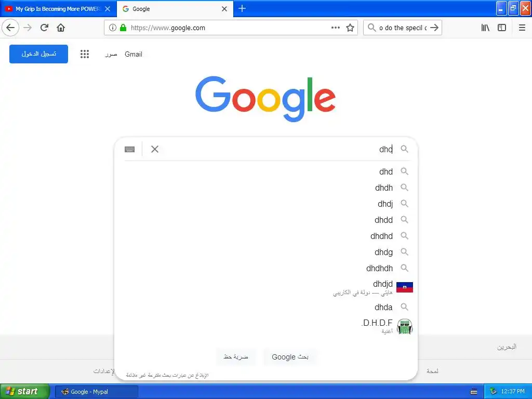Click the search bar magnifier icon
Image resolution: width=532 pixels, height=399 pixels.
[372, 28]
